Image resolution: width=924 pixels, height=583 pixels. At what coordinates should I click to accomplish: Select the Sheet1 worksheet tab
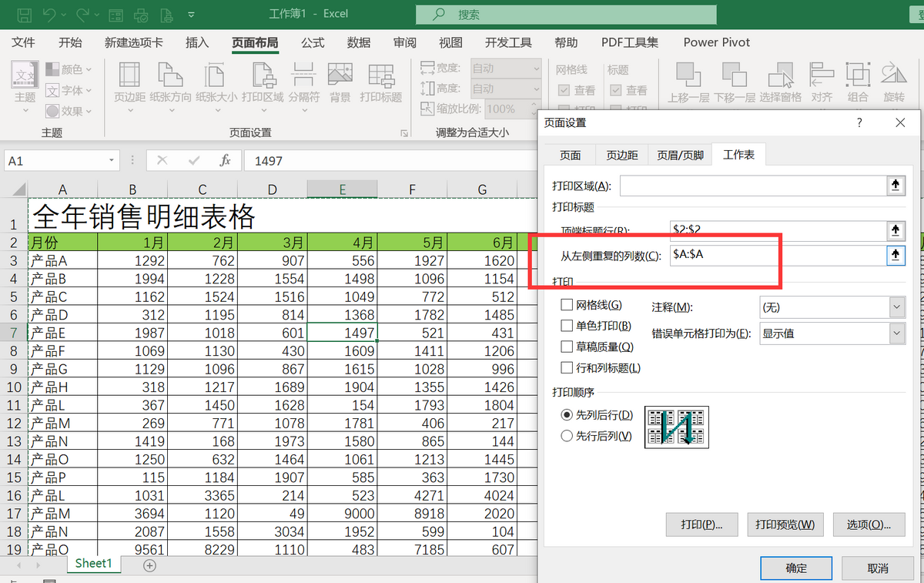[x=93, y=564]
